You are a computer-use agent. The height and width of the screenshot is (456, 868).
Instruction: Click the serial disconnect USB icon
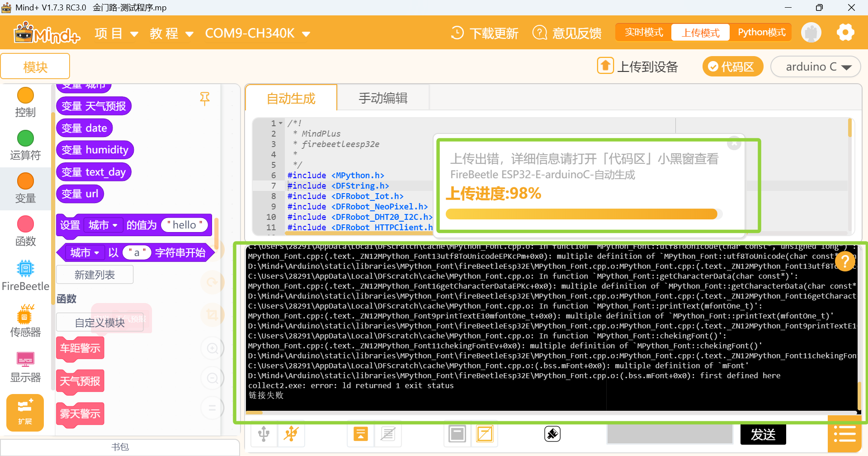[x=291, y=434]
